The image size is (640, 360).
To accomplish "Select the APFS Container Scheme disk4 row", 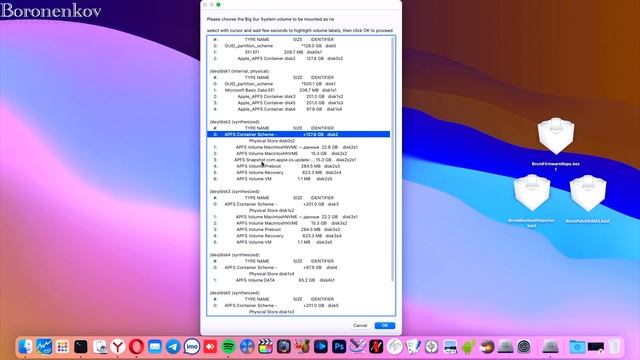I will coord(298,267).
